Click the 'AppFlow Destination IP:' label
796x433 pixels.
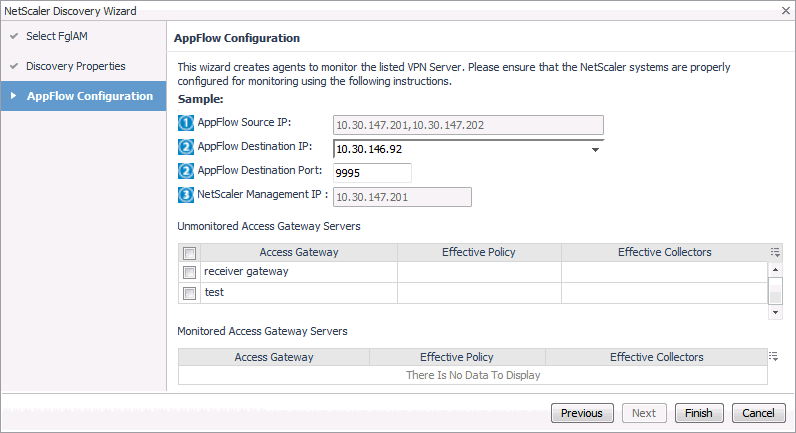[x=255, y=146]
